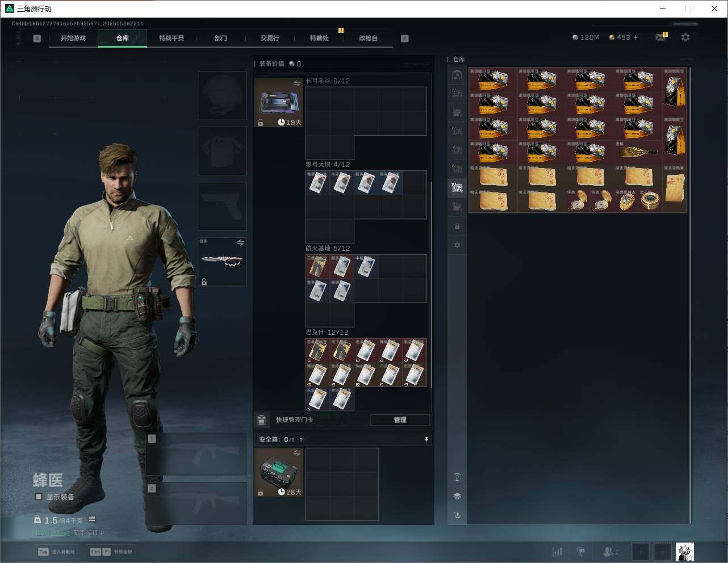Viewport: 728px width, 563px height.
Task: Select the 仓库 tab
Action: [122, 38]
